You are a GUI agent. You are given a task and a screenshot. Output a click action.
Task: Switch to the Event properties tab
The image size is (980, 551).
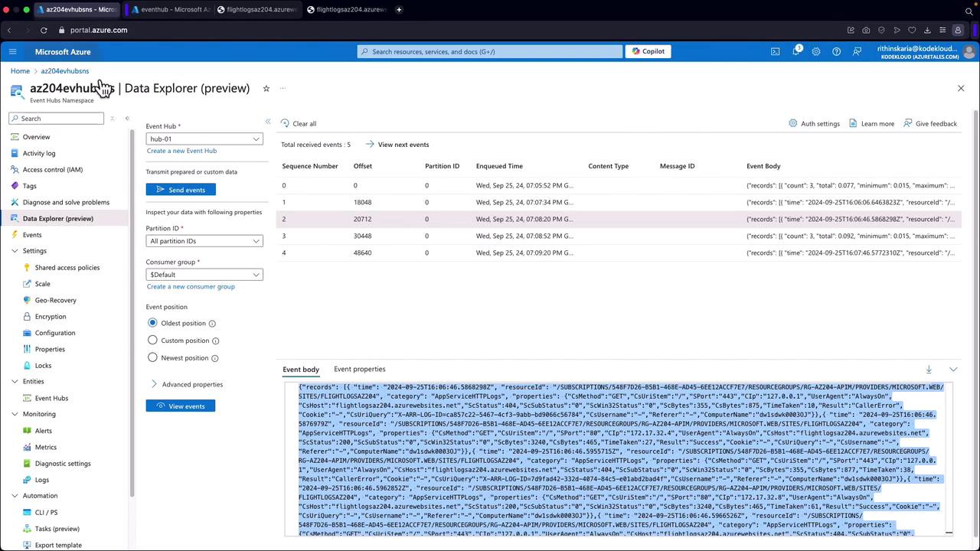[359, 369]
